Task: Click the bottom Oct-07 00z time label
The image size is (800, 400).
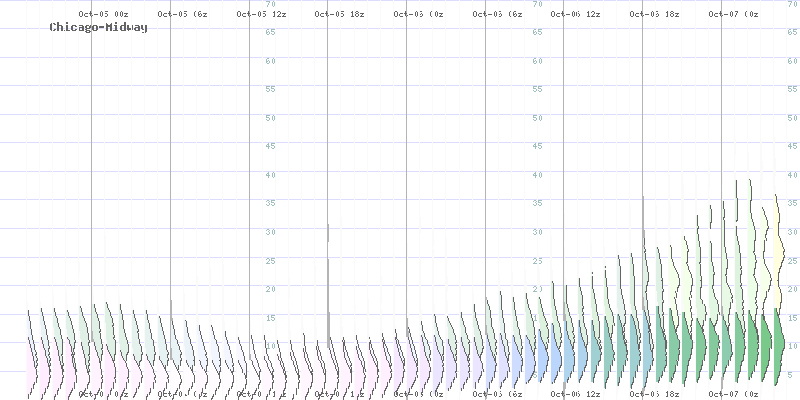Action: point(733,394)
